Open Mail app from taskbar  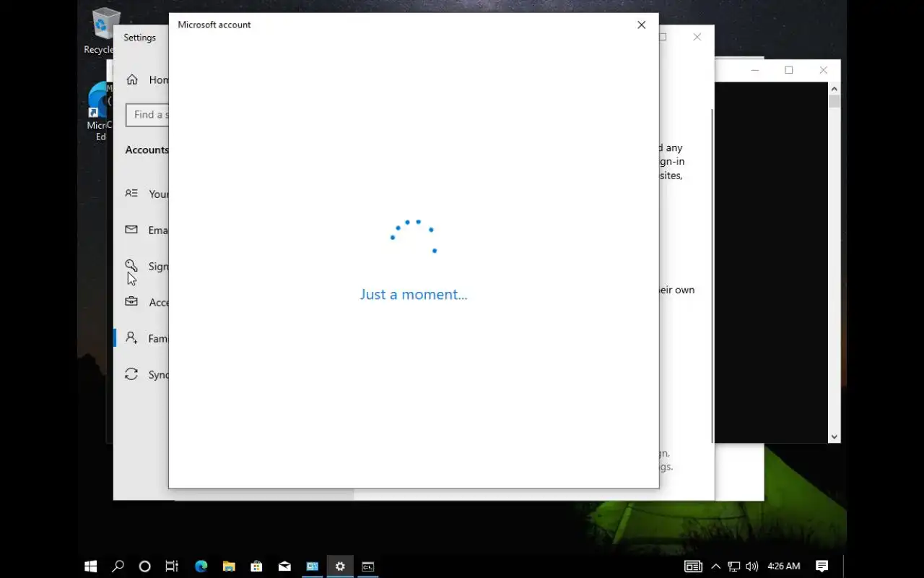(284, 566)
